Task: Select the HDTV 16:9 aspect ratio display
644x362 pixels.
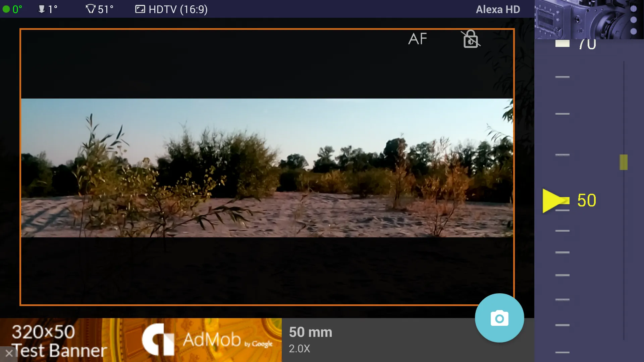Action: pyautogui.click(x=172, y=9)
